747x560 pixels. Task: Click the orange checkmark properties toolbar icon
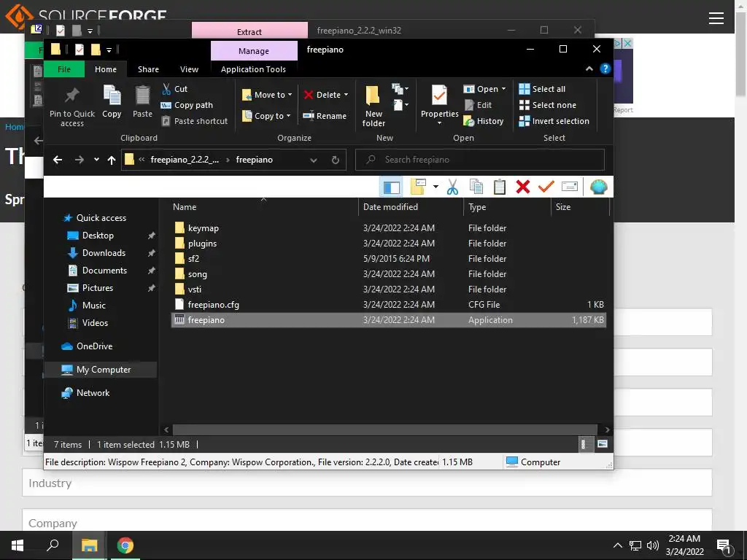pyautogui.click(x=546, y=187)
